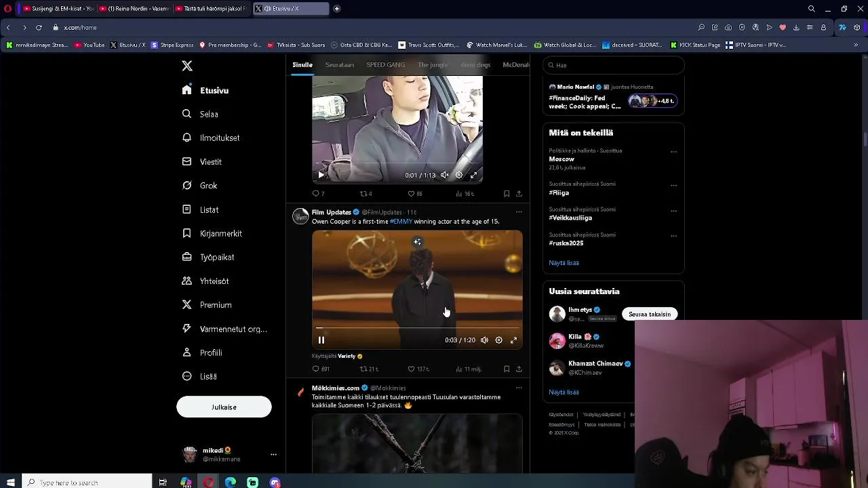Click the #EMMY hashtag link
Image resolution: width=868 pixels, height=488 pixels.
pos(401,222)
